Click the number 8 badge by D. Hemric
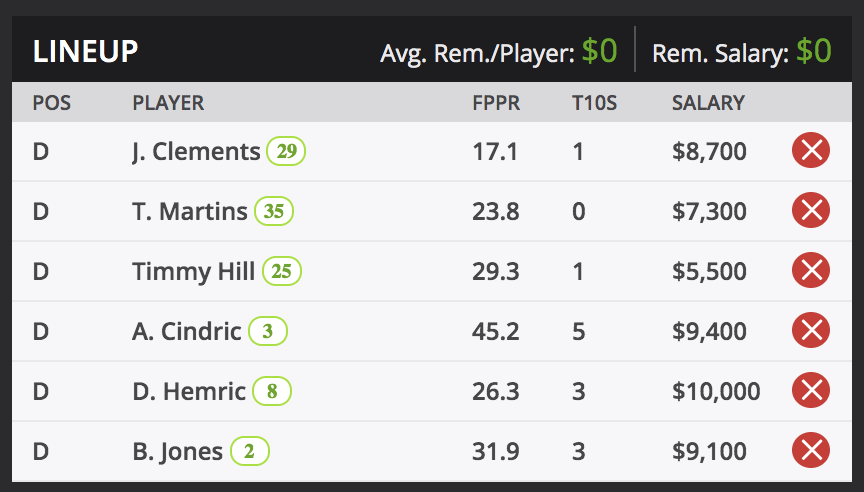 point(272,392)
